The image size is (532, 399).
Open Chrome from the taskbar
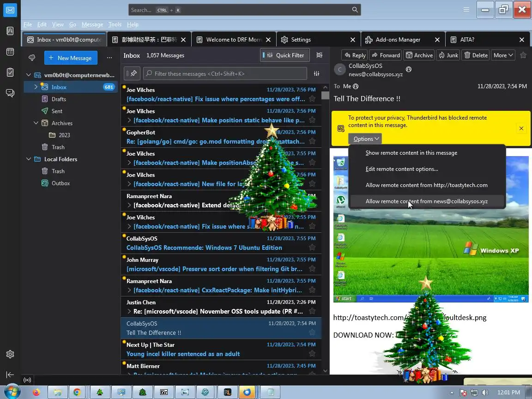78,392
